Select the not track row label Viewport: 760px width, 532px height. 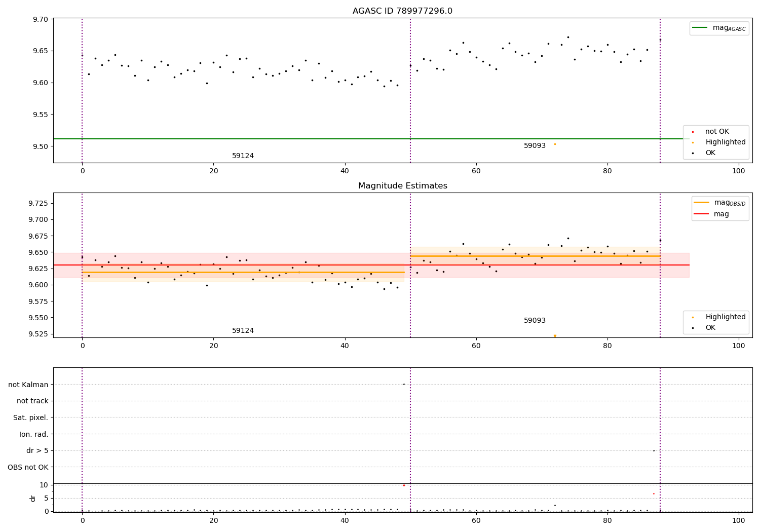pyautogui.click(x=32, y=401)
